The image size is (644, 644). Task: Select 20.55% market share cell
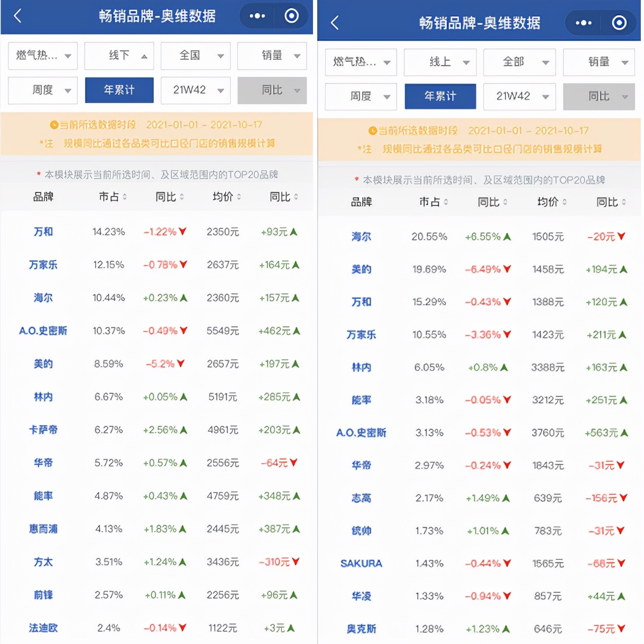point(429,237)
